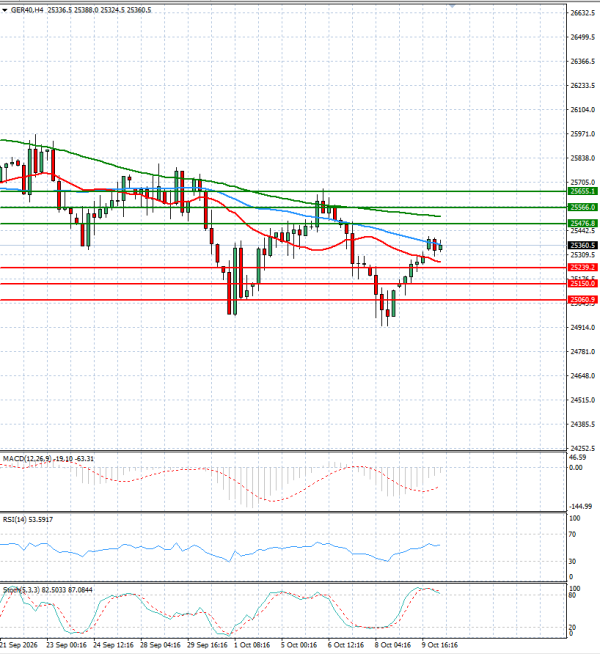Click the 1 Oct 08:16 date label
The width and height of the screenshot is (600, 654).
252,645
